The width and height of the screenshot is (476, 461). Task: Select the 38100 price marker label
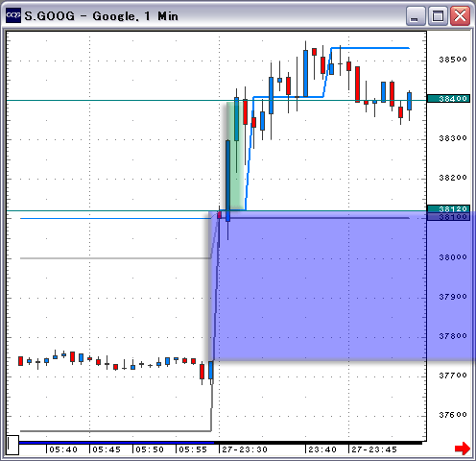click(x=448, y=217)
